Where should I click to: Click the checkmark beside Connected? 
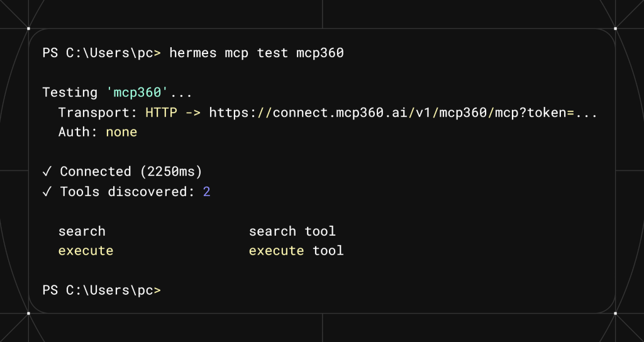click(47, 171)
